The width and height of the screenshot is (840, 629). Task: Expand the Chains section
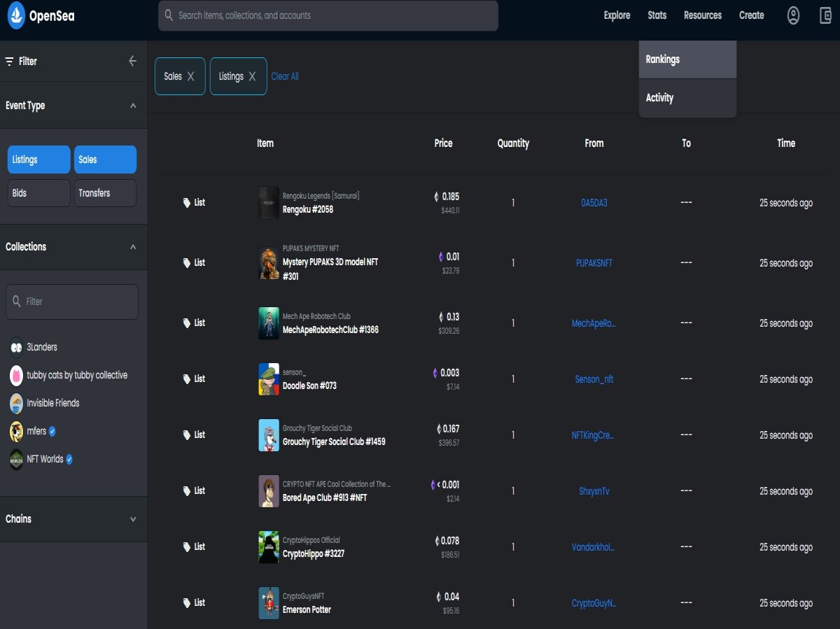(133, 519)
